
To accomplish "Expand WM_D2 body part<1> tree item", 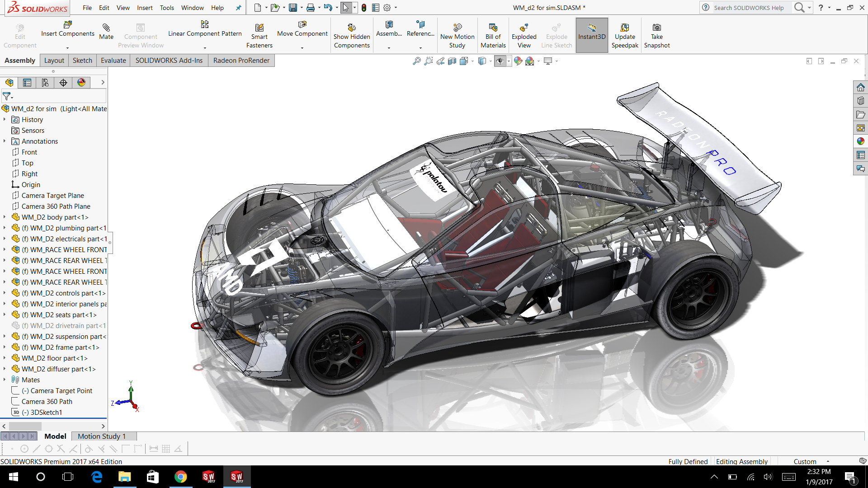I will 5,217.
